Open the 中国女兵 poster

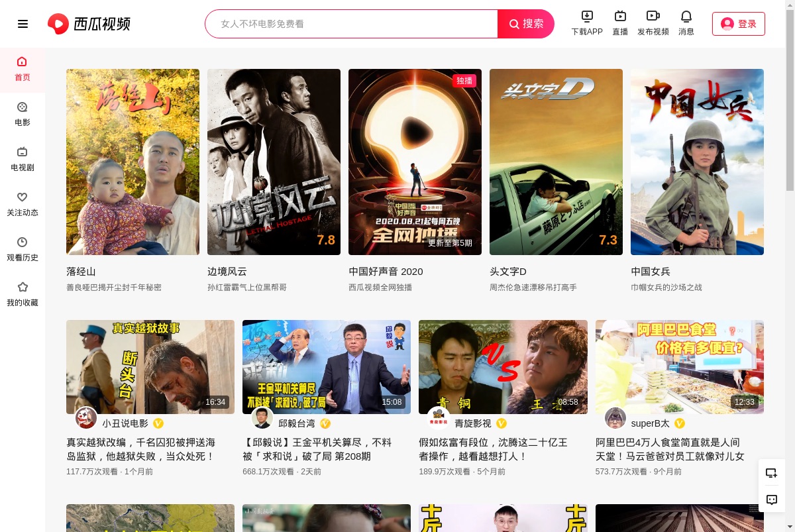(x=697, y=162)
